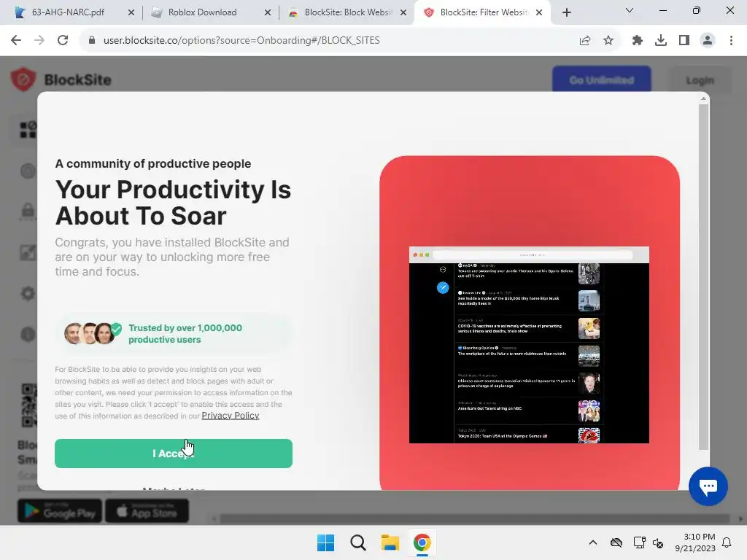Open the Password Protection lock icon
Screen dimensions: 747x560
(28, 211)
